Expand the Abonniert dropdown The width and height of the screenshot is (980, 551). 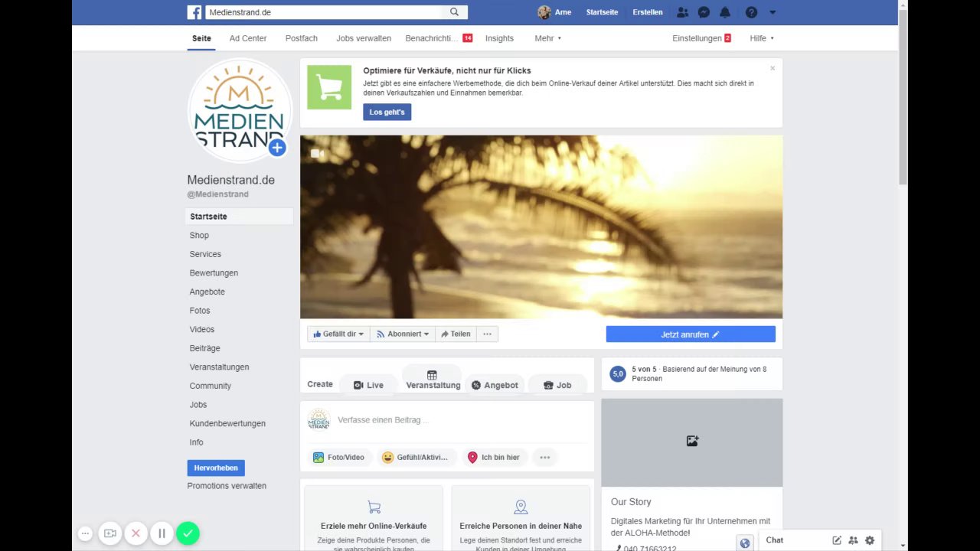pyautogui.click(x=403, y=334)
